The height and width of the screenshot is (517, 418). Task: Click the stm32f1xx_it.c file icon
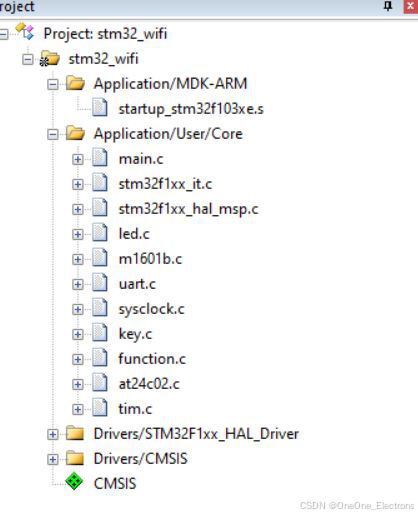tap(100, 183)
